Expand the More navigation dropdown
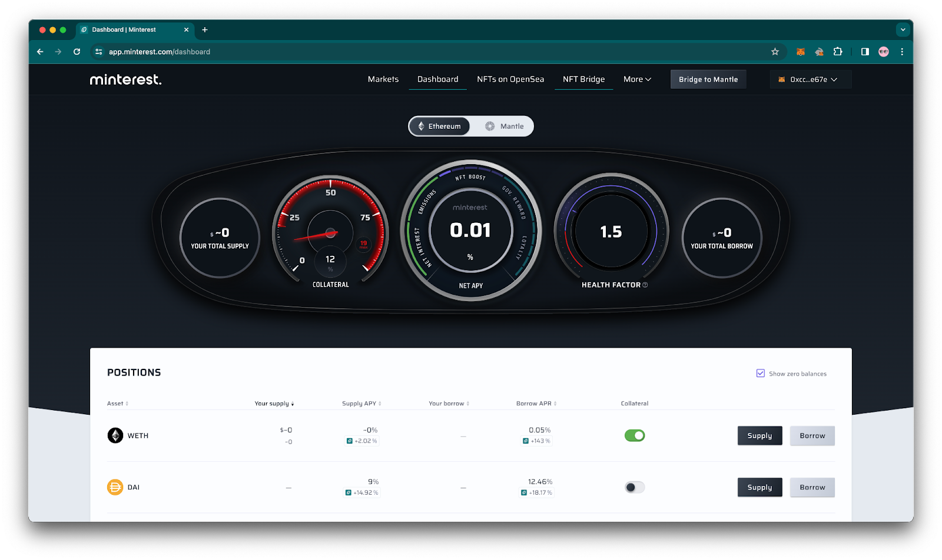The width and height of the screenshot is (942, 560). click(x=637, y=79)
